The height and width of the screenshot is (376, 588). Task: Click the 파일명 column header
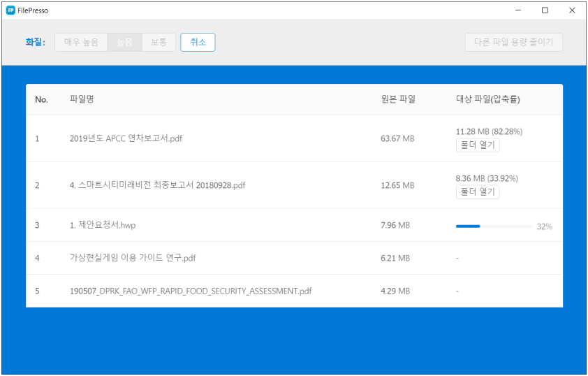coord(82,99)
